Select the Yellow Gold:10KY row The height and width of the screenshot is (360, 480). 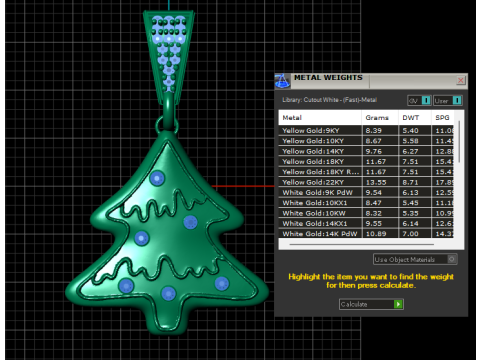[366, 141]
